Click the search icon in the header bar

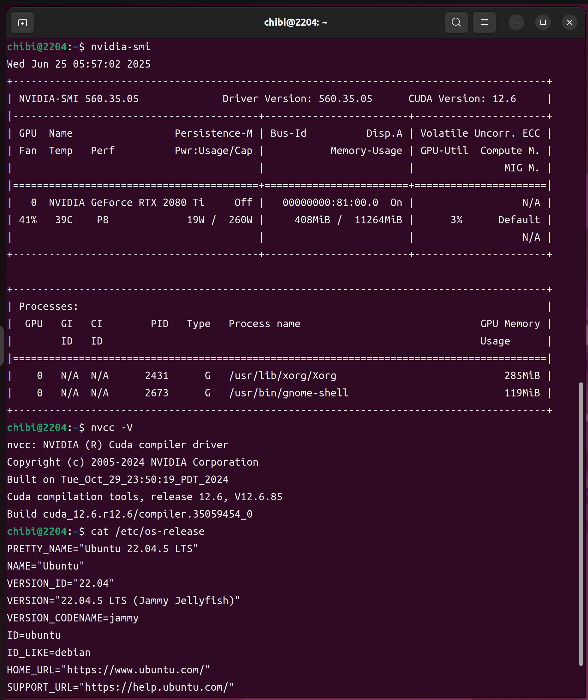[456, 23]
